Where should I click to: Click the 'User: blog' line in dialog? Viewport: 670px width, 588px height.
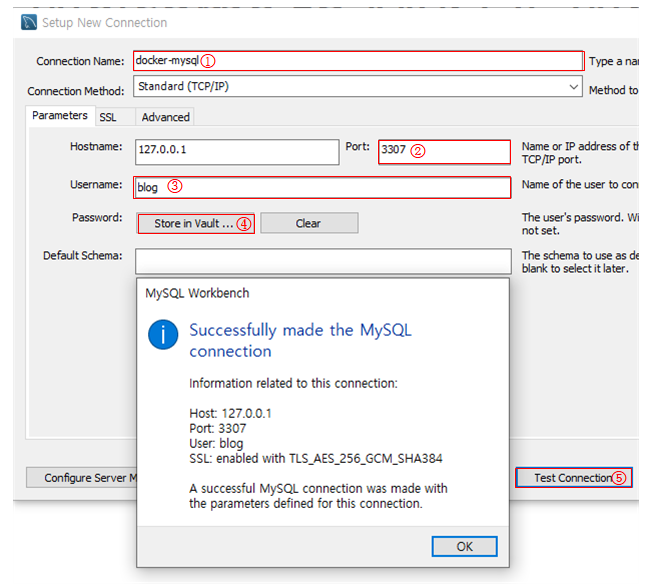[x=216, y=444]
